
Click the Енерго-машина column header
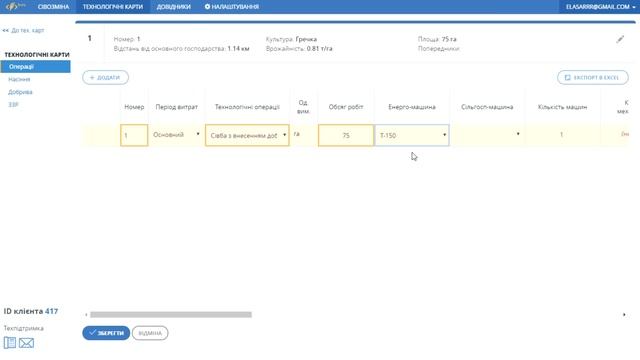point(412,107)
